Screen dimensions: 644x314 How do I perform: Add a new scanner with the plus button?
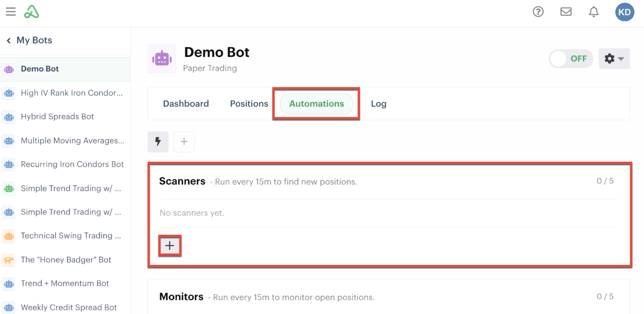tap(169, 246)
